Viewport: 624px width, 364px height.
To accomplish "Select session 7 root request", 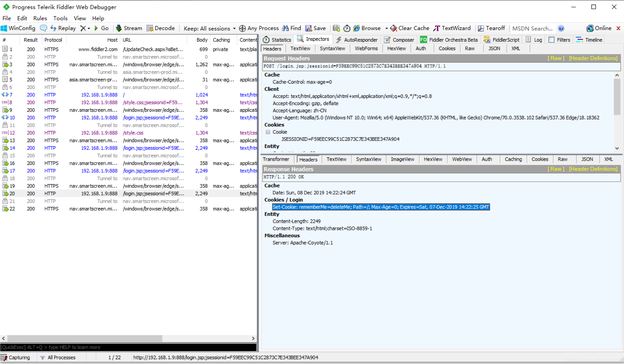I will coord(128,95).
